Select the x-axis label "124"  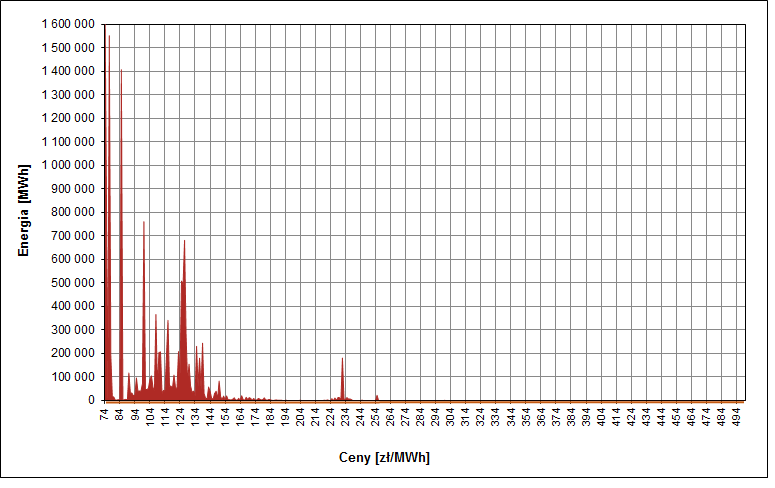click(x=180, y=417)
